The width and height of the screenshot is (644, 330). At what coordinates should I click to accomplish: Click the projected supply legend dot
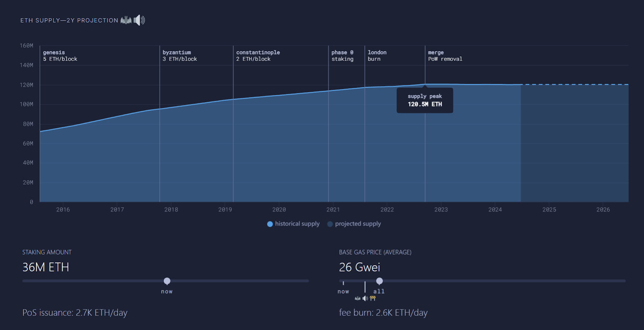pyautogui.click(x=330, y=224)
